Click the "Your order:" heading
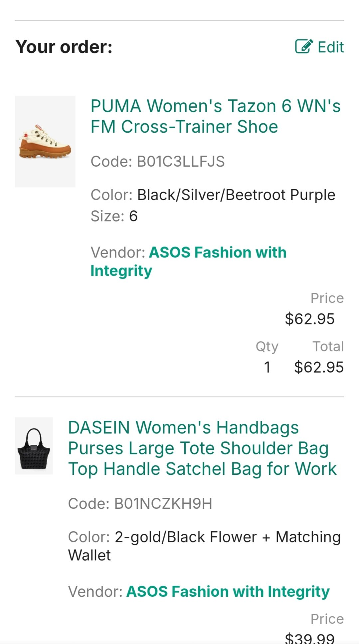The image size is (359, 644). pyautogui.click(x=64, y=47)
